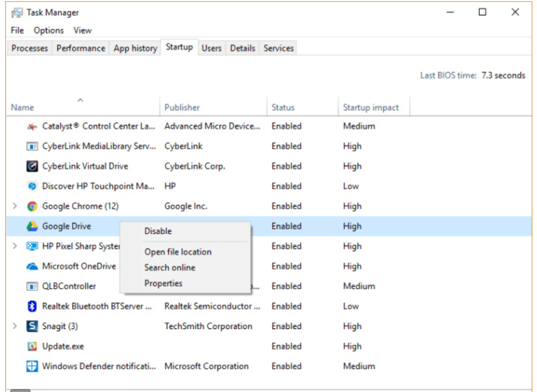Viewport: 537px width, 392px height.
Task: Click Low impact for Realtek Bluetooth row
Action: click(x=351, y=306)
